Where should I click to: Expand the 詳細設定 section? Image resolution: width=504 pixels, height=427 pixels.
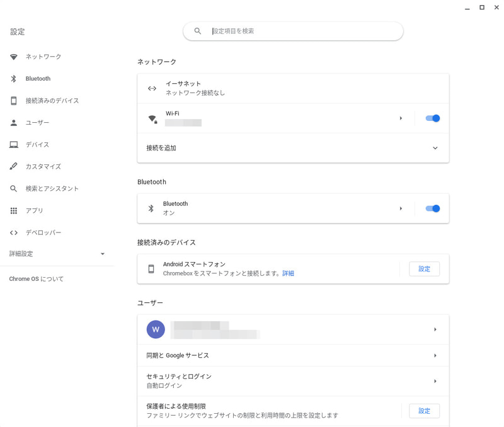click(103, 254)
